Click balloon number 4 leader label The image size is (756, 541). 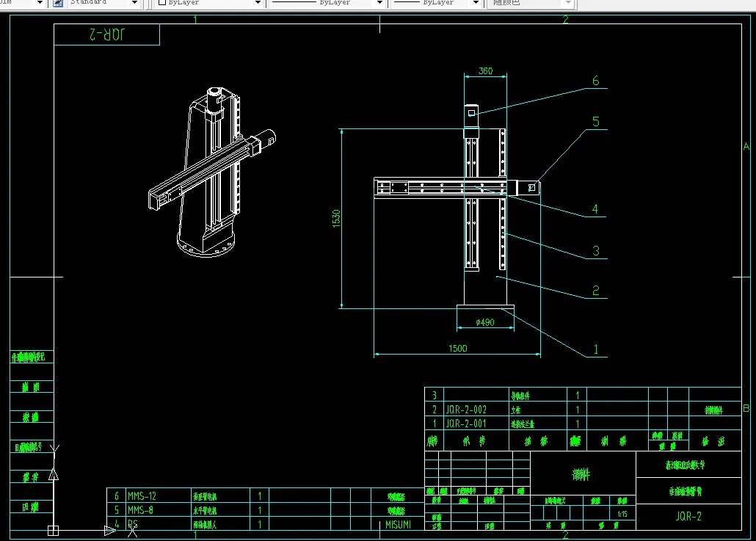[x=595, y=208]
